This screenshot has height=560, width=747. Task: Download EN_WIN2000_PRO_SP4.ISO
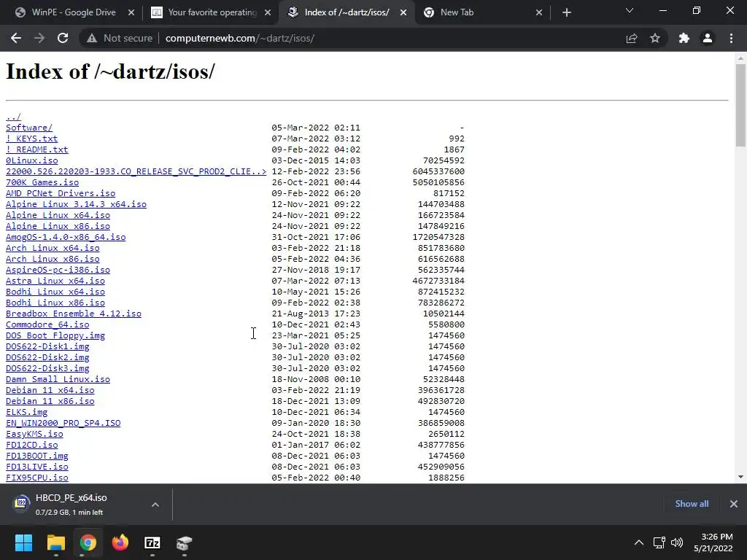point(63,424)
